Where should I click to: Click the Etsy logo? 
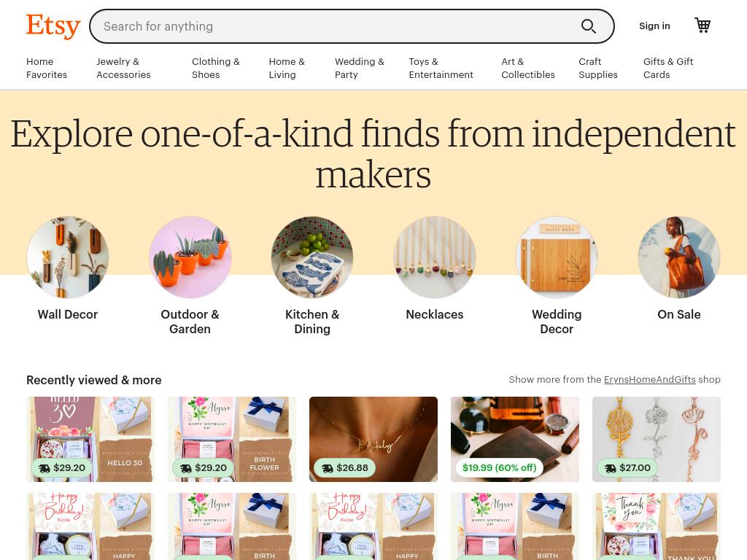(x=53, y=26)
